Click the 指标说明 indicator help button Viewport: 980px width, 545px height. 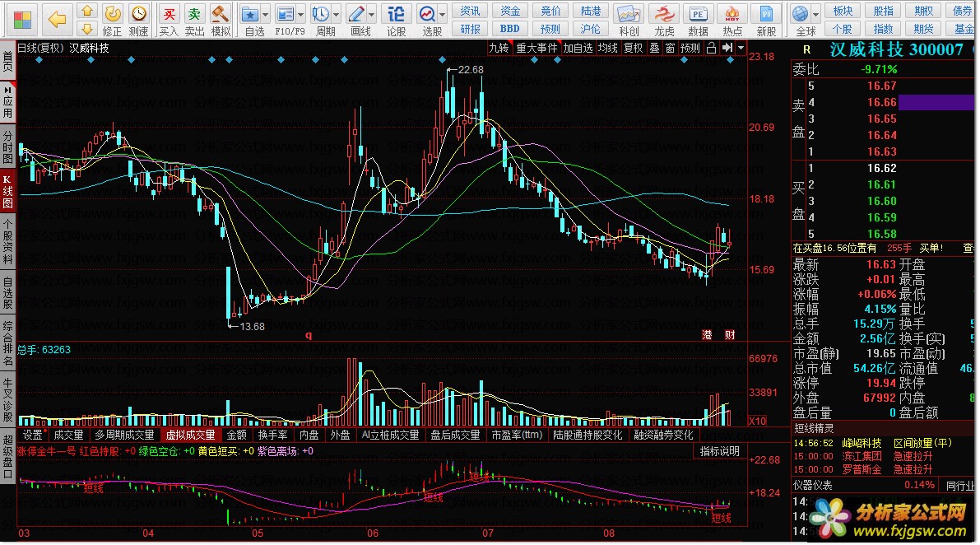click(719, 451)
